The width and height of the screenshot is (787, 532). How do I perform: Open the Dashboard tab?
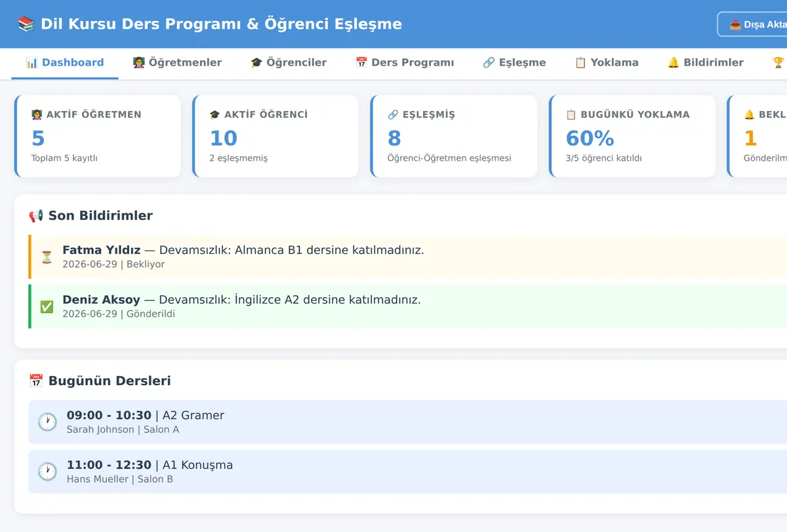pos(65,63)
